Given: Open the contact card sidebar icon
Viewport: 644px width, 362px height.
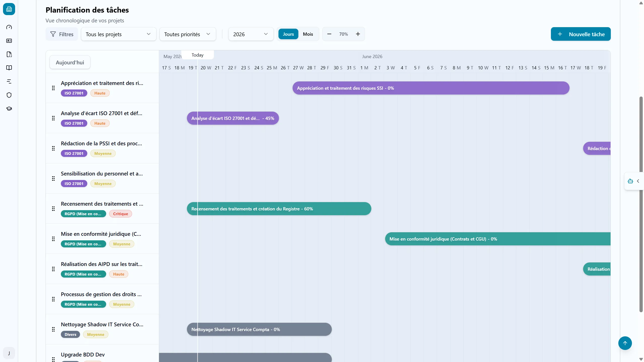Looking at the screenshot, I should tap(9, 41).
